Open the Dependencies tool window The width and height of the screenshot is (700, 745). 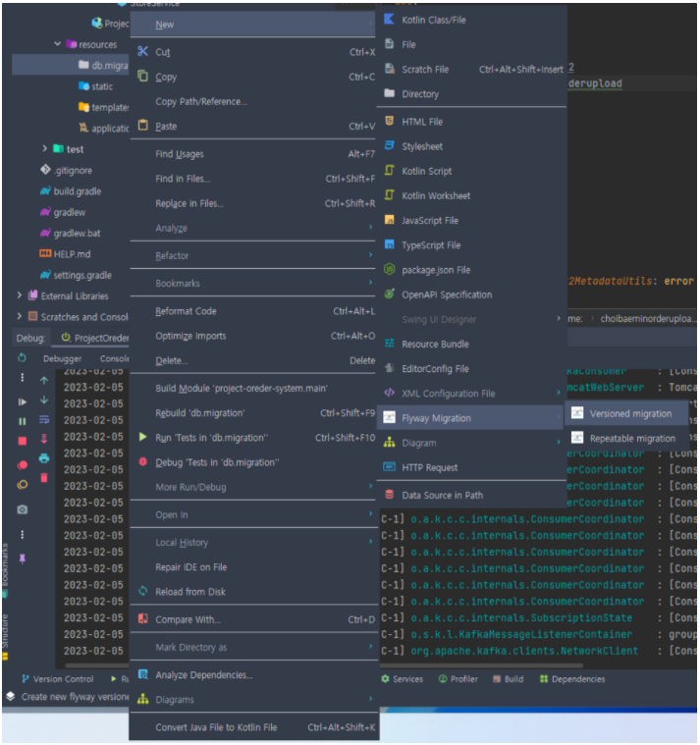[572, 678]
